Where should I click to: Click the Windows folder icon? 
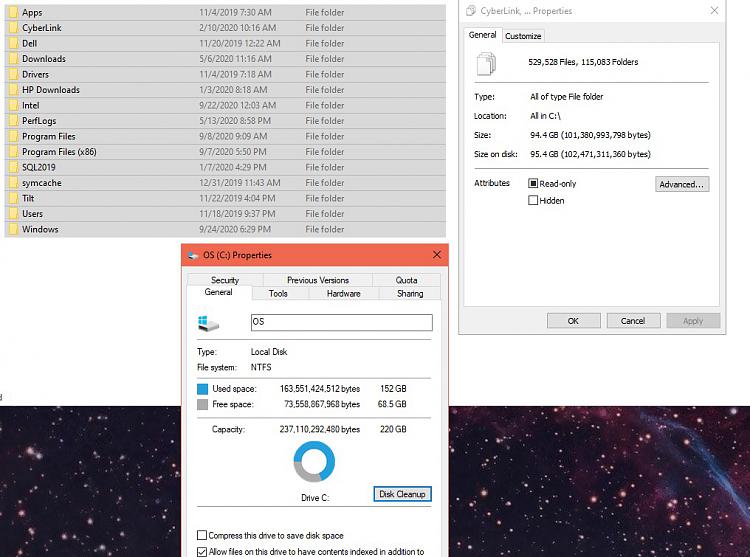(13, 229)
